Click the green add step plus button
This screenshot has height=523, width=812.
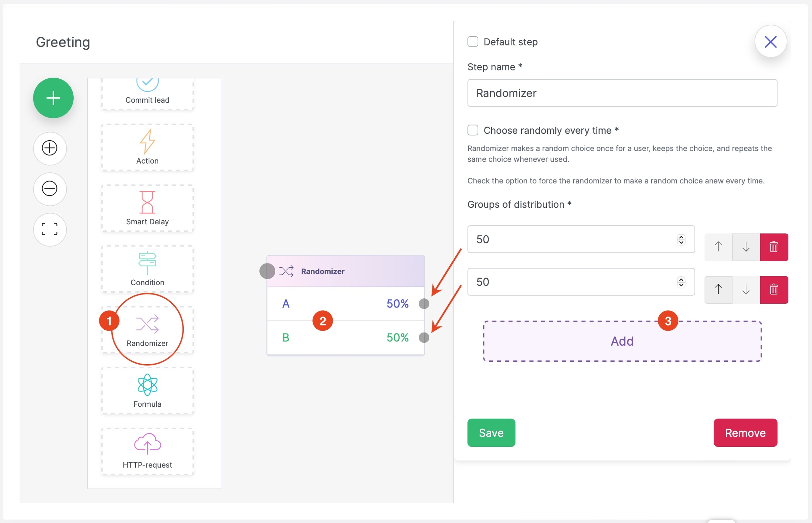(53, 98)
